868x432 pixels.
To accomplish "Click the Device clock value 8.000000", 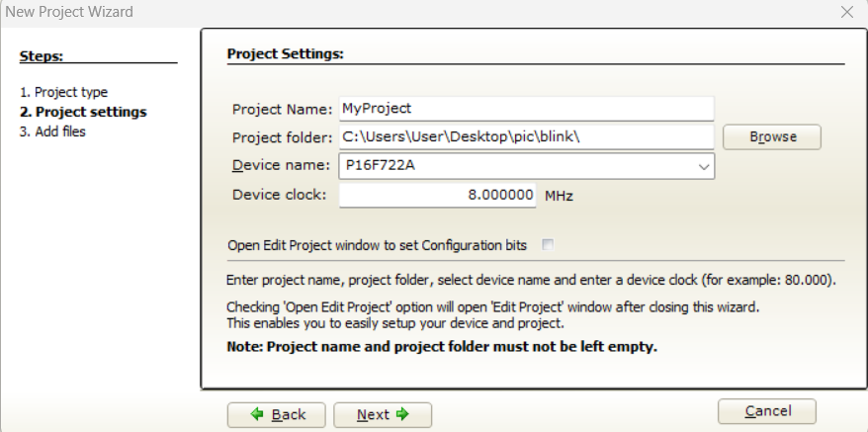I will (437, 195).
